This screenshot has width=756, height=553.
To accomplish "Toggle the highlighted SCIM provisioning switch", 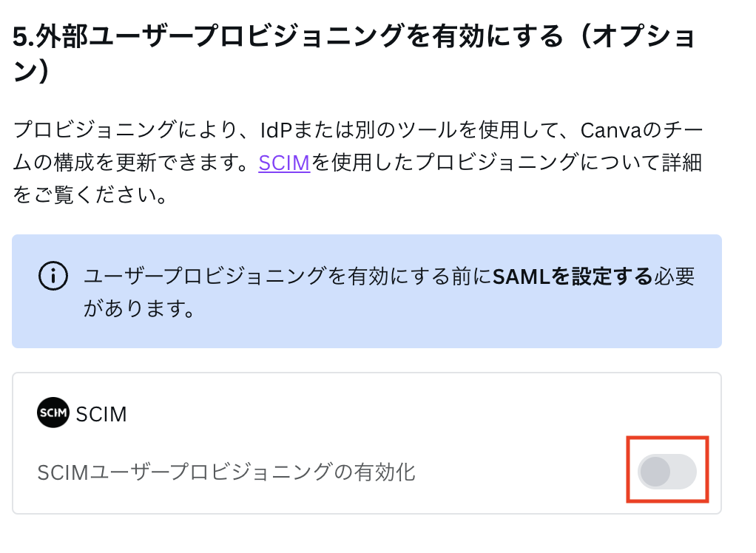I will (666, 471).
